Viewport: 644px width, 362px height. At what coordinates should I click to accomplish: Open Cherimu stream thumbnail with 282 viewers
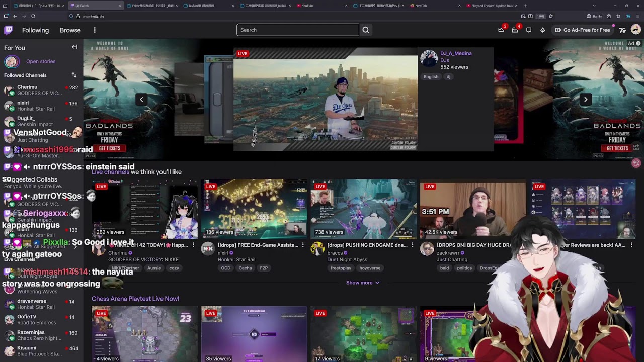click(144, 209)
